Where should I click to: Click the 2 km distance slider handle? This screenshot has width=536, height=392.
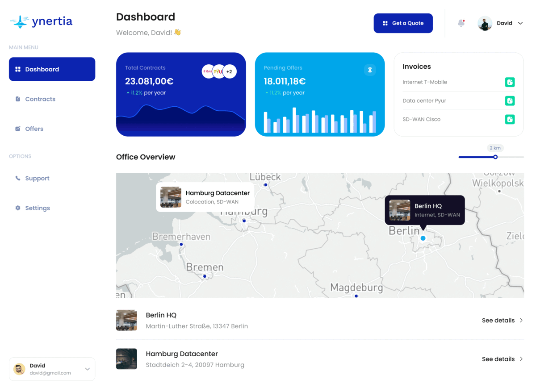click(x=495, y=157)
